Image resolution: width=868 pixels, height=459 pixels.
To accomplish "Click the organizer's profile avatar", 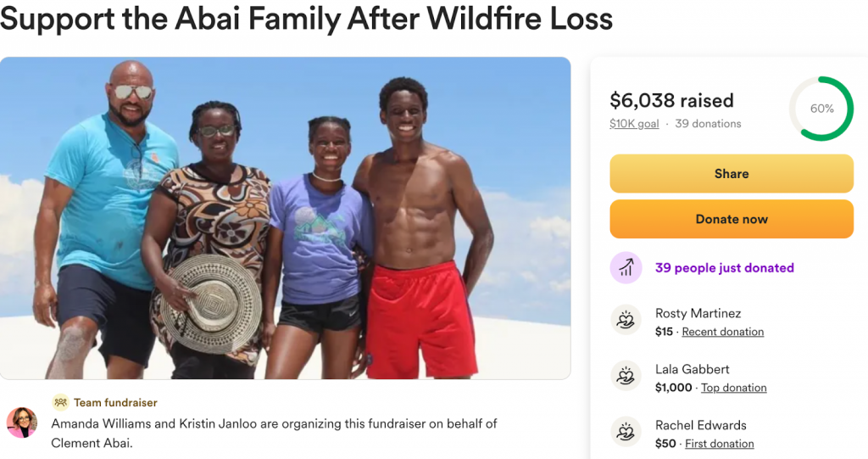I will (22, 423).
